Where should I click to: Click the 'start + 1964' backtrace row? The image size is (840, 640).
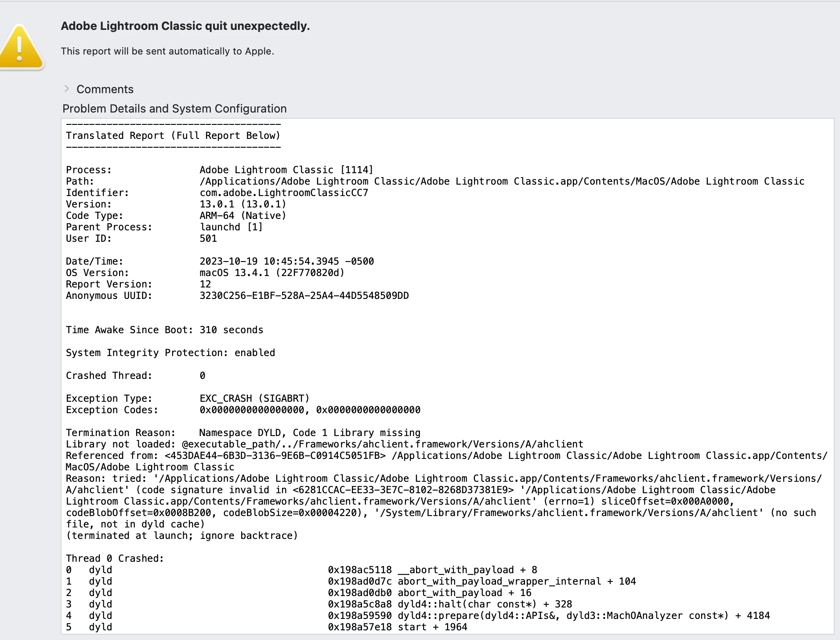(267, 627)
